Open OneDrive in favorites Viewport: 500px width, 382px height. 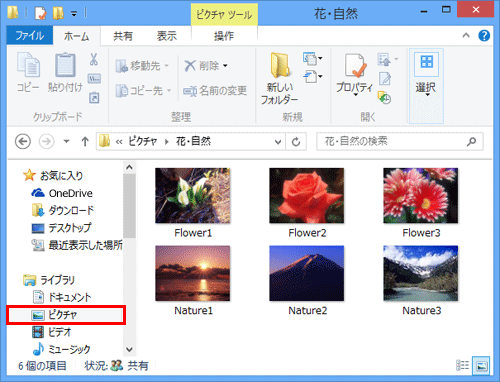point(62,193)
